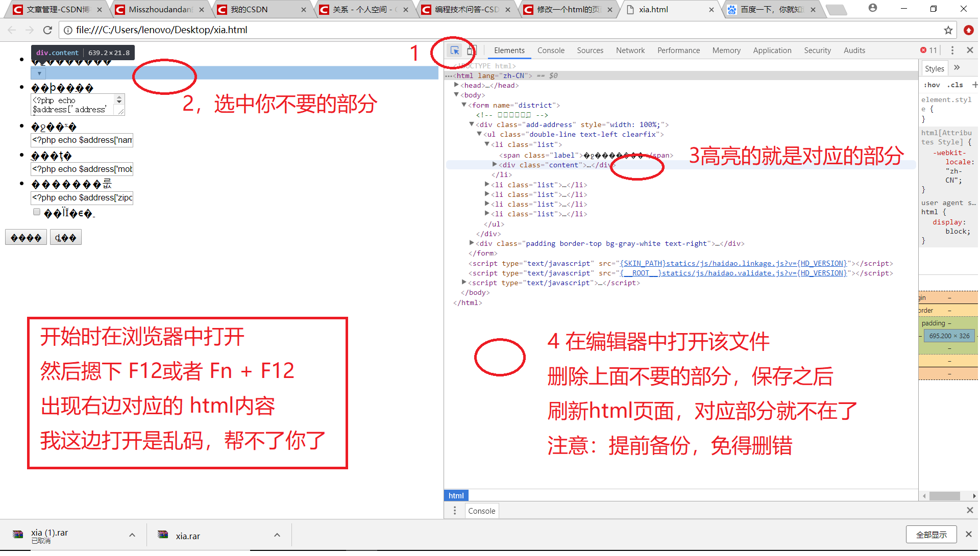Switch to the Memory tab

726,50
